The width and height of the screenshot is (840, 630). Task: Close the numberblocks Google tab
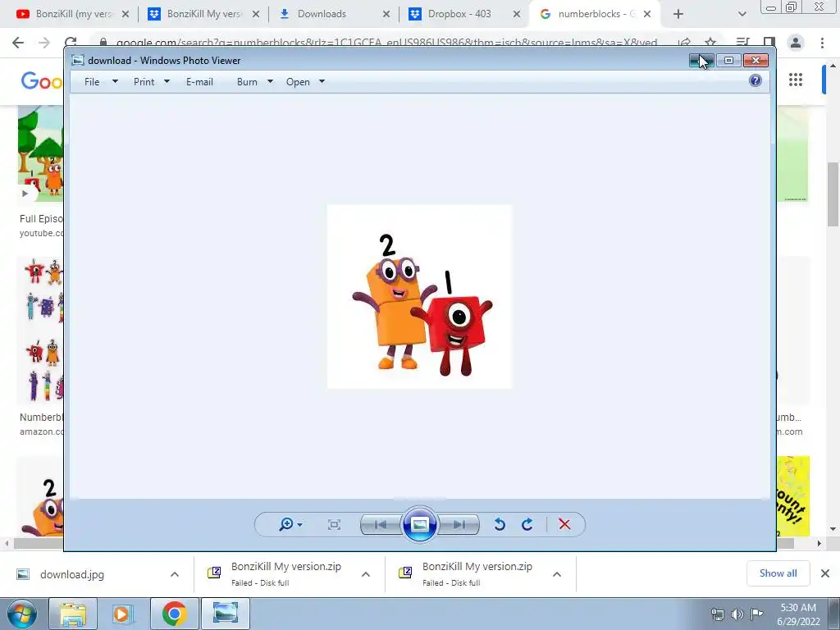click(647, 14)
